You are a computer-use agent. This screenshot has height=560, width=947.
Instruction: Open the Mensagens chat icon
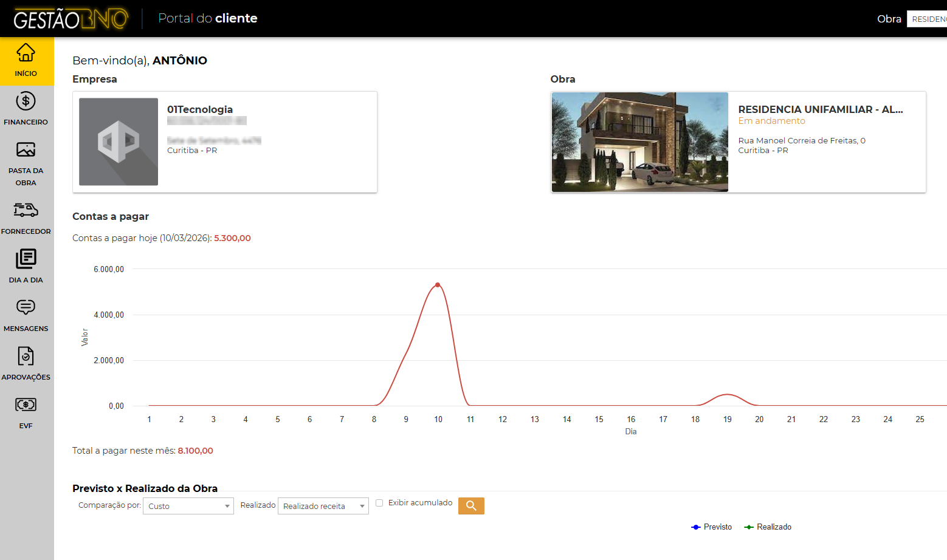pos(26,308)
